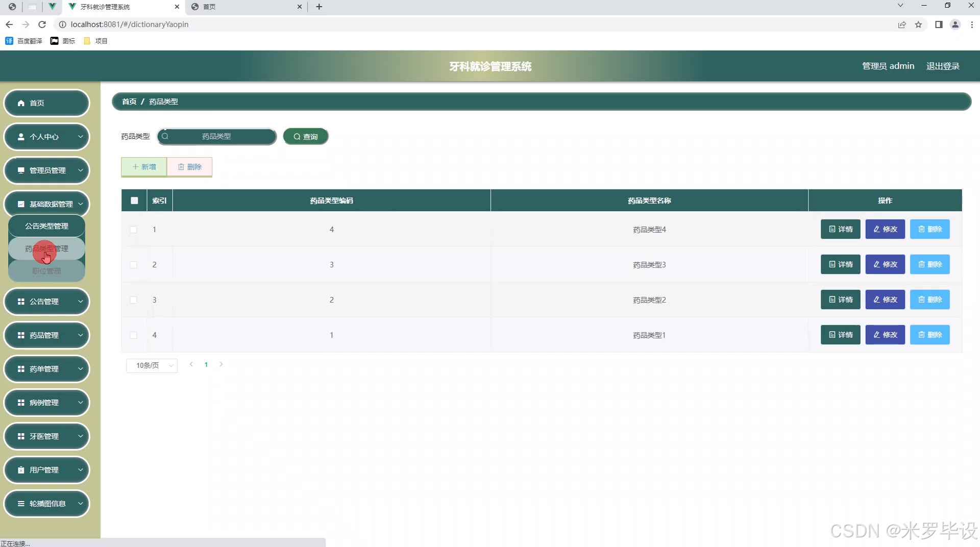The width and height of the screenshot is (980, 547).
Task: Expand the 管理员管理 sidebar menu
Action: click(46, 170)
